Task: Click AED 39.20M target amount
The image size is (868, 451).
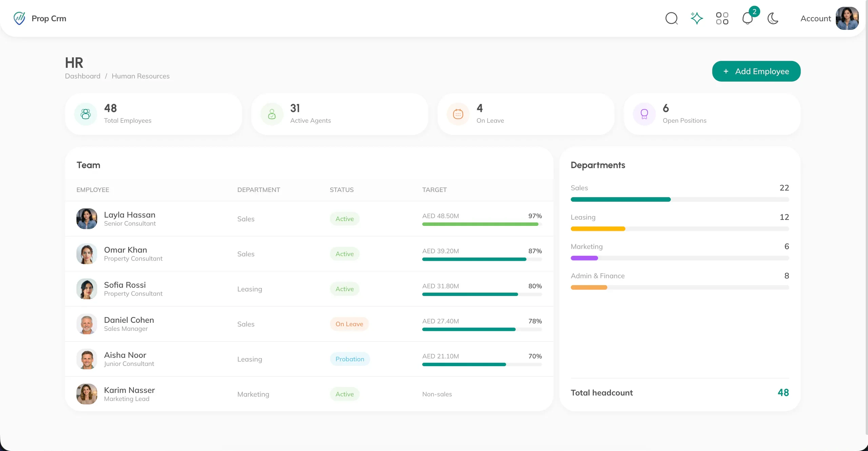Action: [x=440, y=251]
